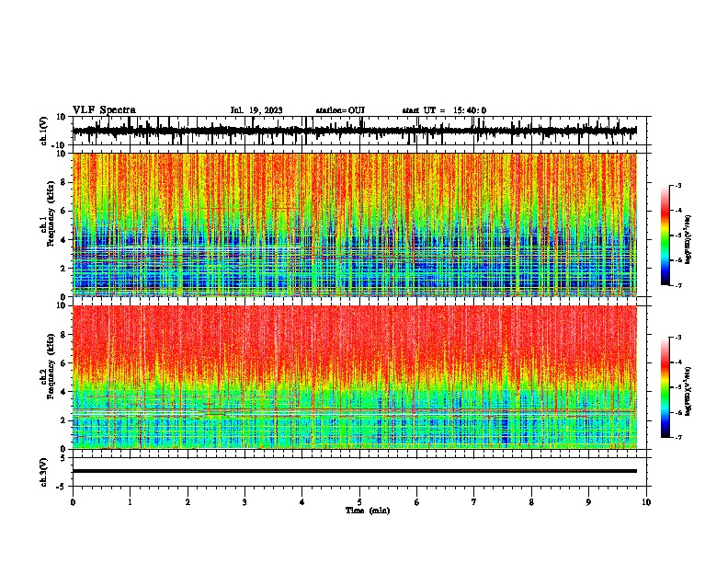This screenshot has width=728, height=563.
Task: Click the ch.1 spectrogram color bar
Action: (665, 236)
